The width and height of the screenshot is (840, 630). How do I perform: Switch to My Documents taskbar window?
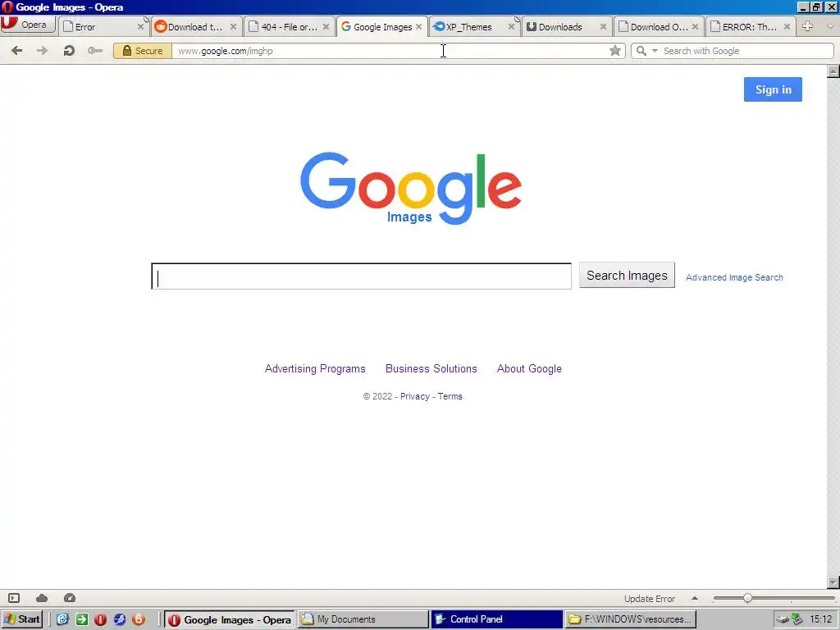(x=363, y=619)
